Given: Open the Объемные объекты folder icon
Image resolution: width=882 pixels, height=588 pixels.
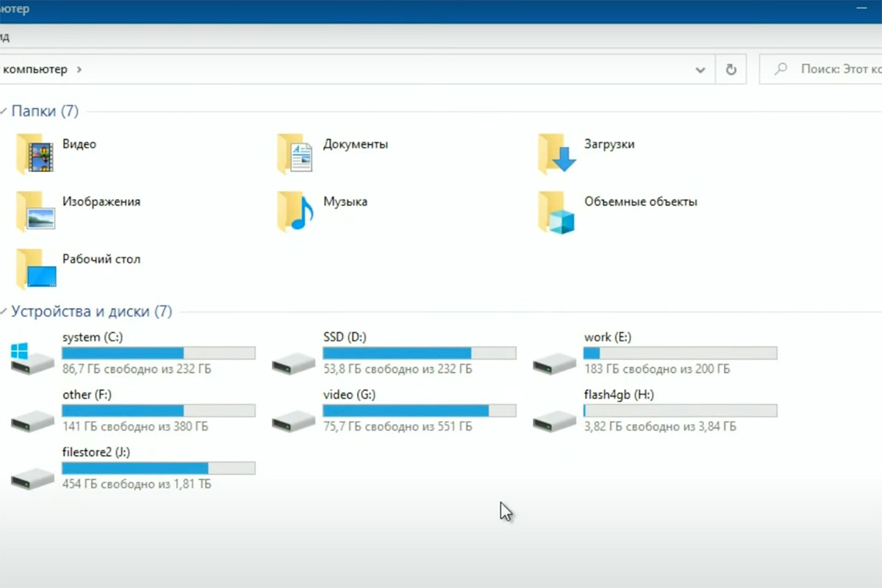Looking at the screenshot, I should point(556,212).
